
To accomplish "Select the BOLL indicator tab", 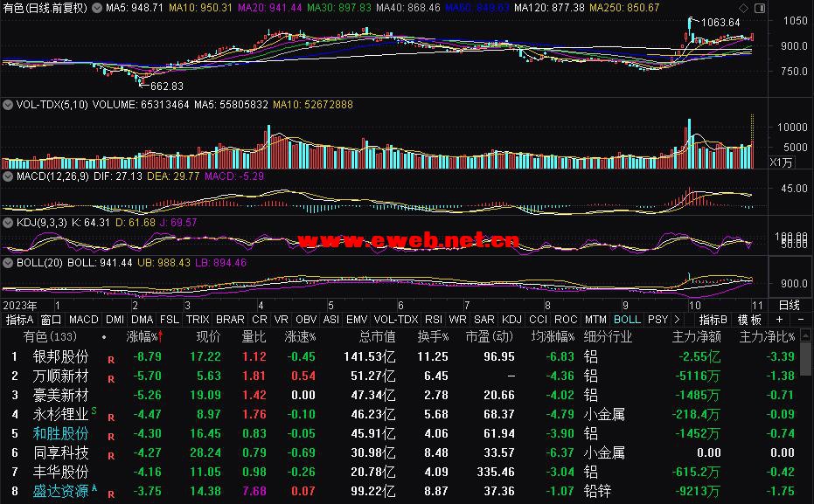I will pyautogui.click(x=627, y=320).
